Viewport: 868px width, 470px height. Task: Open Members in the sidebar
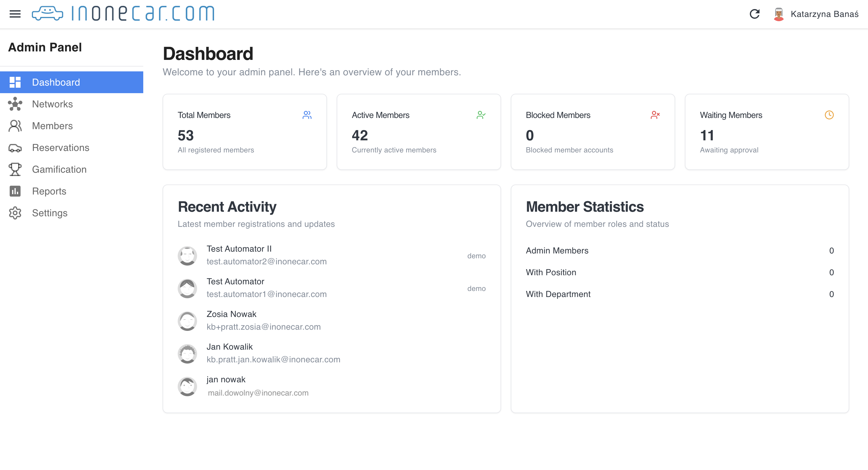coord(52,126)
